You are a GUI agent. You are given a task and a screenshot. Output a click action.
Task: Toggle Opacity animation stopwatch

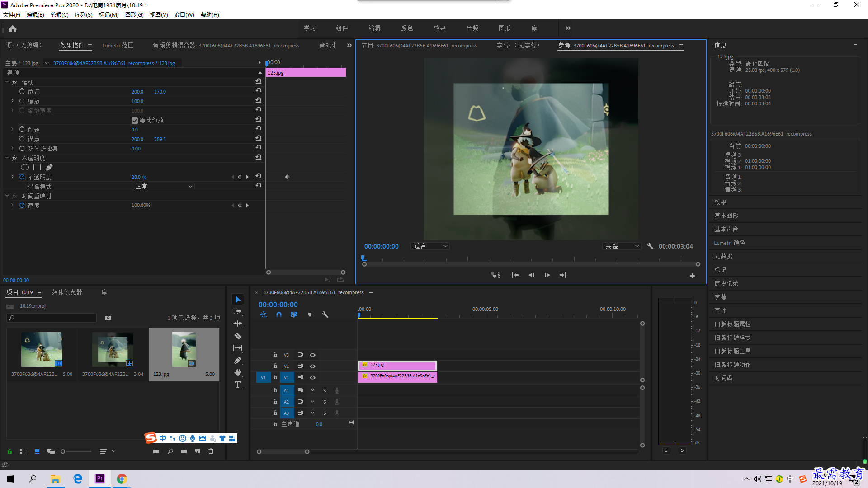(22, 177)
